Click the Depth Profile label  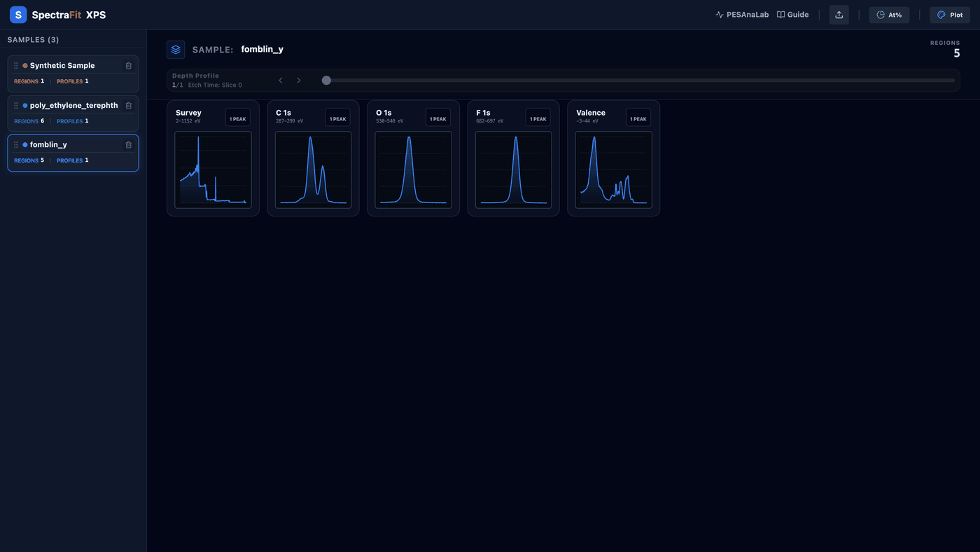[x=195, y=76]
